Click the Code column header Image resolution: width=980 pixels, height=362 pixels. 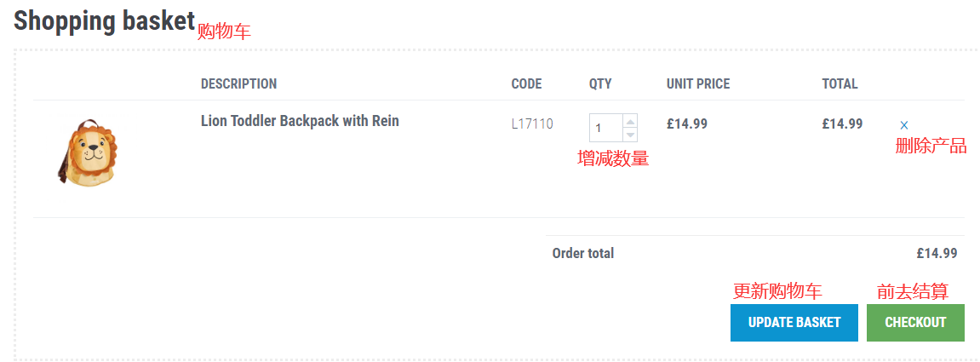(x=526, y=83)
